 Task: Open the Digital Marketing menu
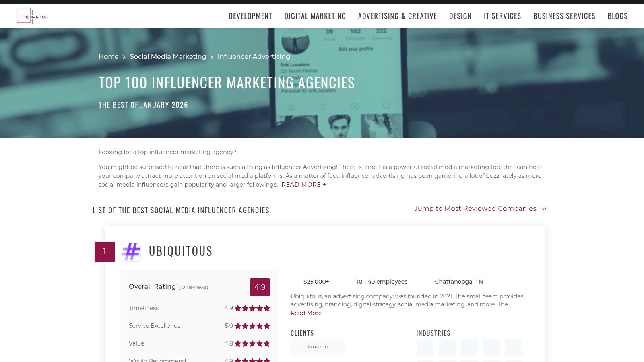pos(315,16)
